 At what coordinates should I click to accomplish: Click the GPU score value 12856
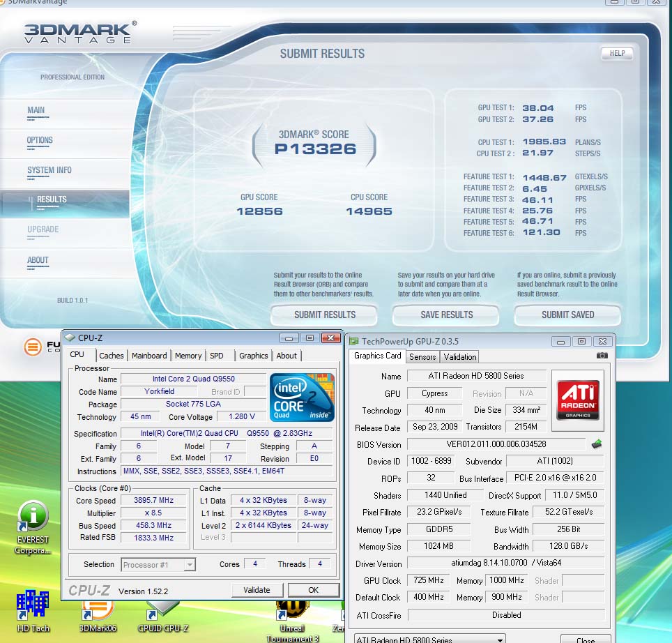tap(260, 211)
